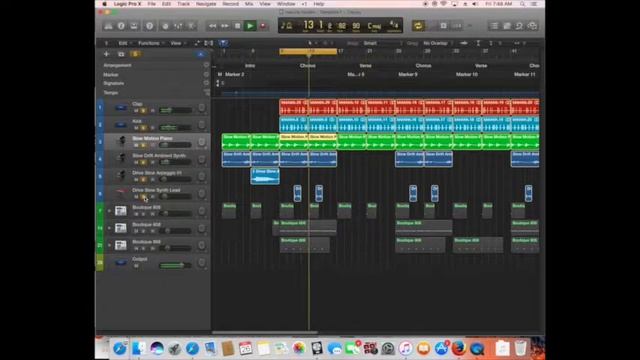Open the Toolbar toggle icon
This screenshot has height=360, width=640.
134,26
